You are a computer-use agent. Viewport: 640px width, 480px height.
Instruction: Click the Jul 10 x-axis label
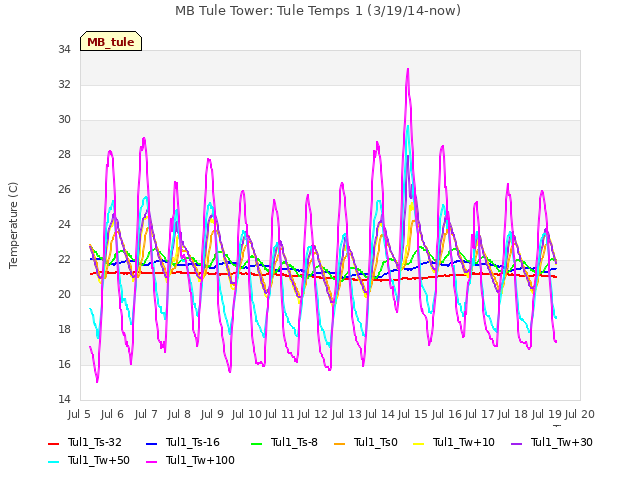(x=247, y=414)
